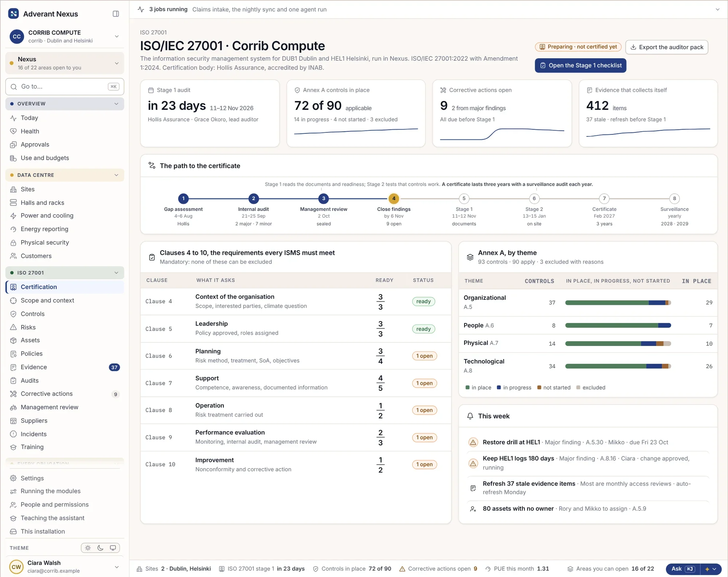Switch to the light theme
The height and width of the screenshot is (577, 728).
88,548
